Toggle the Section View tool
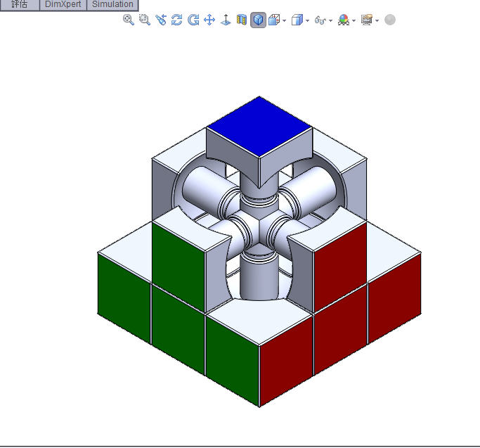This screenshot has height=448, width=480. coord(242,20)
